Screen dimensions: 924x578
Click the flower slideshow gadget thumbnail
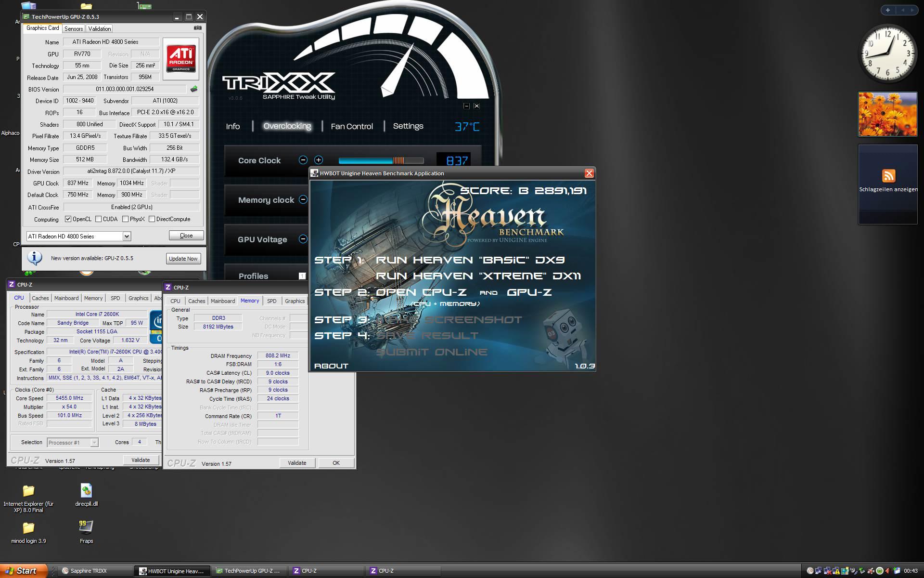pyautogui.click(x=887, y=114)
